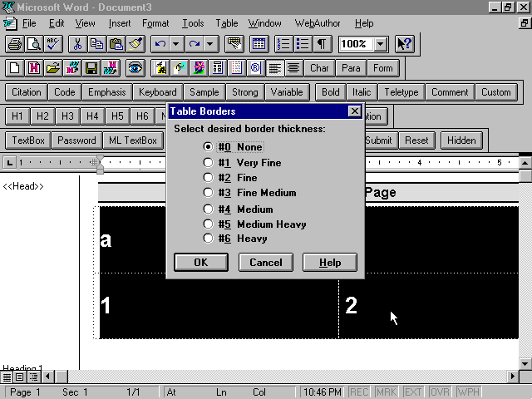The width and height of the screenshot is (532, 399).
Task: Click the Print icon in toolbar
Action: coord(14,44)
